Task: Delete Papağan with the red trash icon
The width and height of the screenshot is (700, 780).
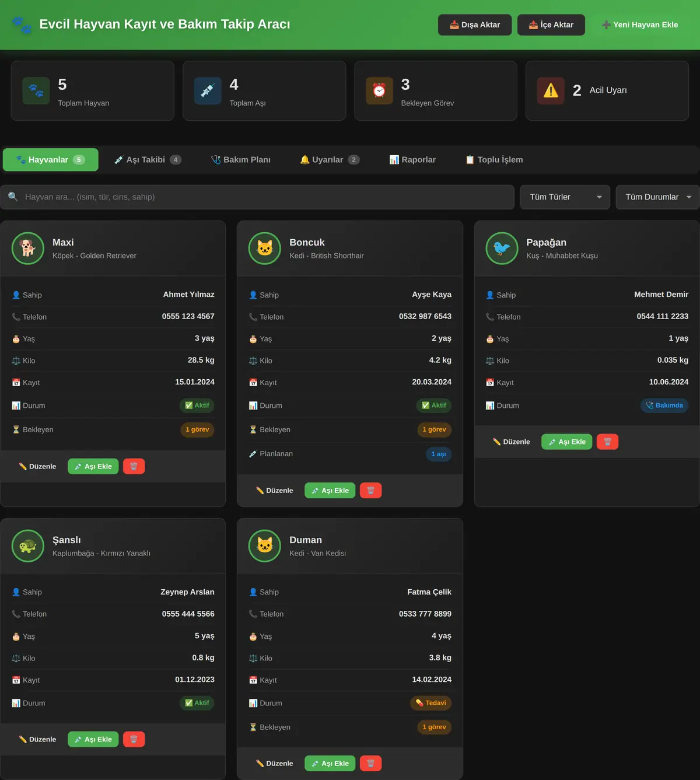Action: [x=607, y=442]
